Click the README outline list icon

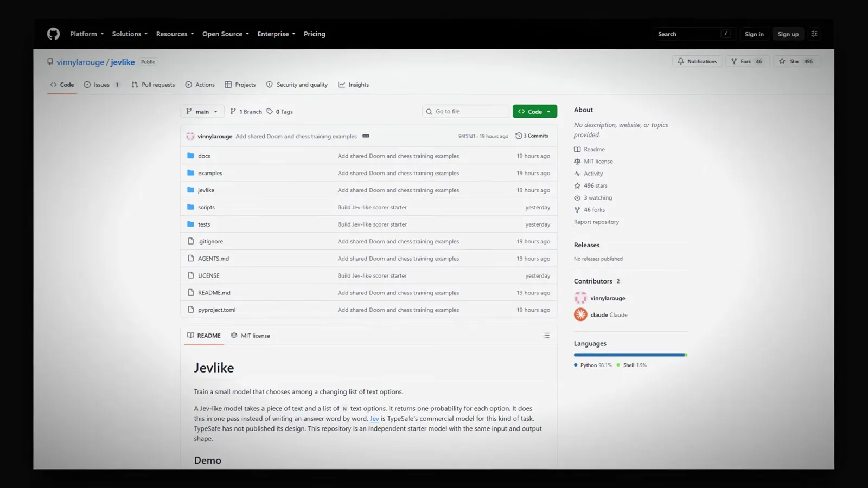click(546, 336)
